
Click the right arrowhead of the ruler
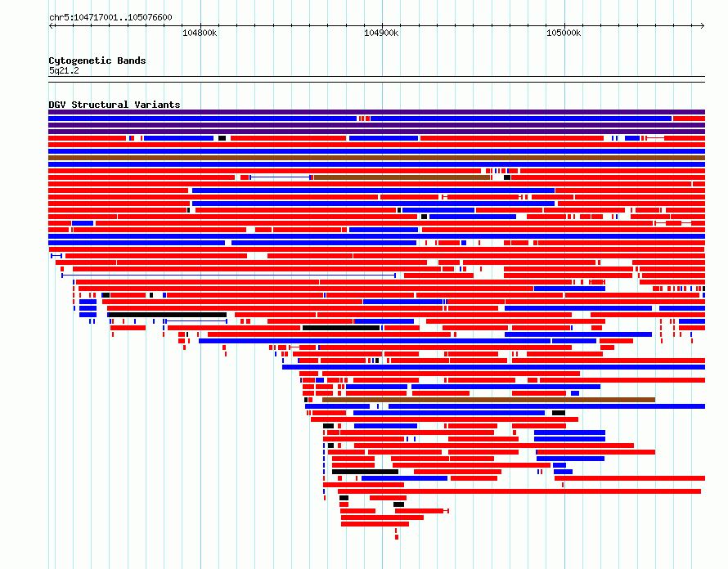coord(703,26)
